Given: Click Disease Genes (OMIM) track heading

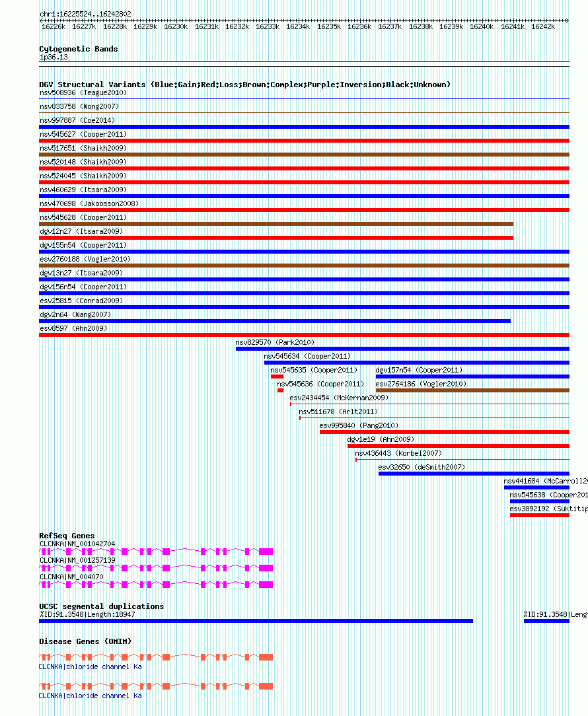Looking at the screenshot, I should (x=85, y=641).
